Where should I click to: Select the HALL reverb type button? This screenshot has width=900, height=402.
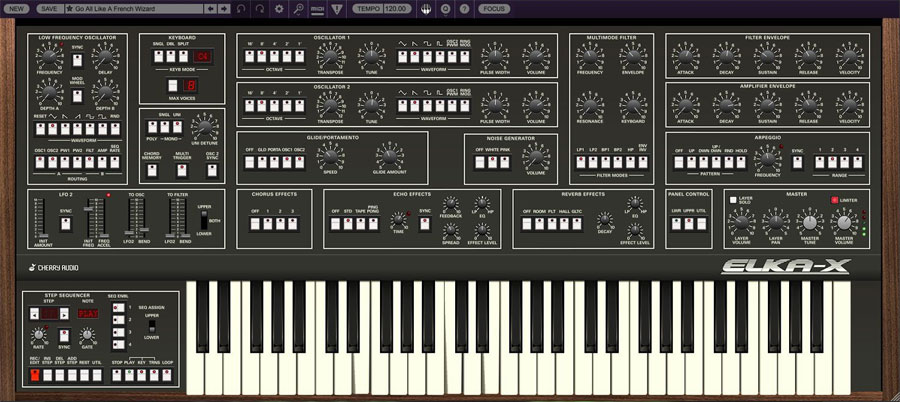click(564, 223)
